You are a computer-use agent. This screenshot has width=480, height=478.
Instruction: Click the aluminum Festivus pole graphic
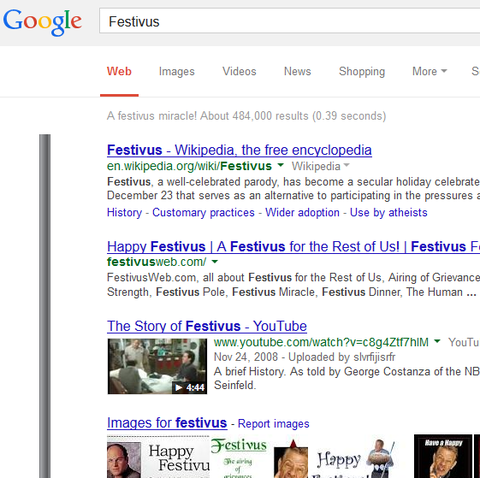click(45, 306)
